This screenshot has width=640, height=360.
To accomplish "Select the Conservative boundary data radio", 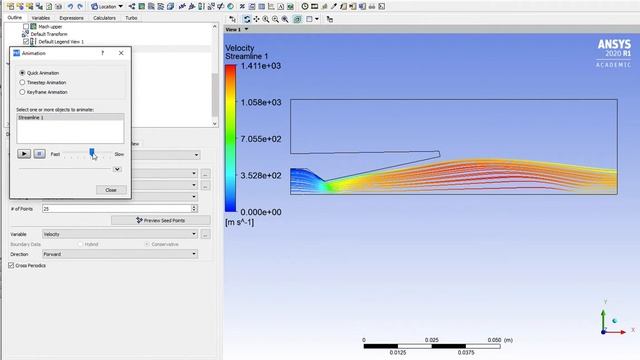I will [147, 244].
